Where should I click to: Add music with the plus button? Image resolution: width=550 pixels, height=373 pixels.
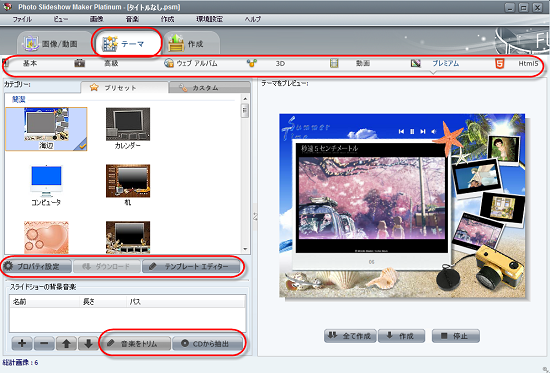click(22, 343)
